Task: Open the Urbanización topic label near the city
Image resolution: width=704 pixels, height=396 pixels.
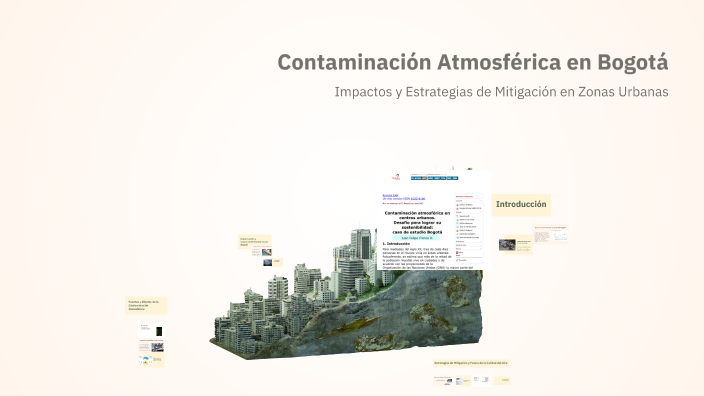Action: click(255, 242)
